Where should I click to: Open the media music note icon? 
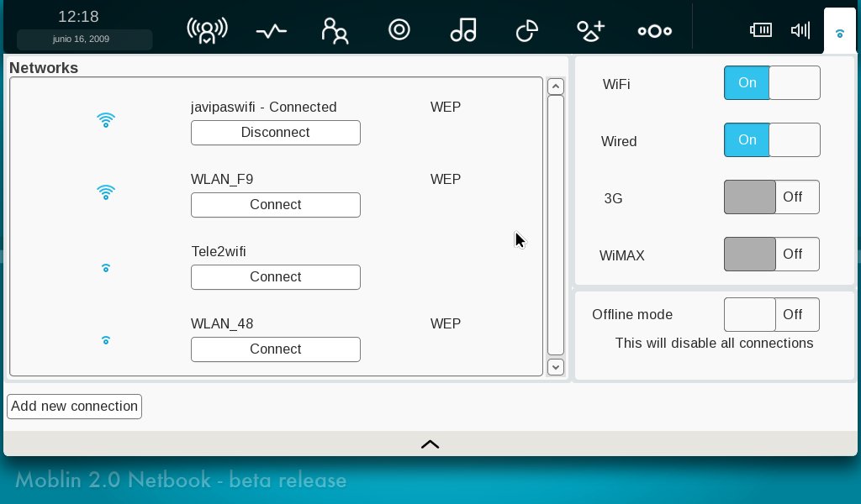(x=463, y=29)
